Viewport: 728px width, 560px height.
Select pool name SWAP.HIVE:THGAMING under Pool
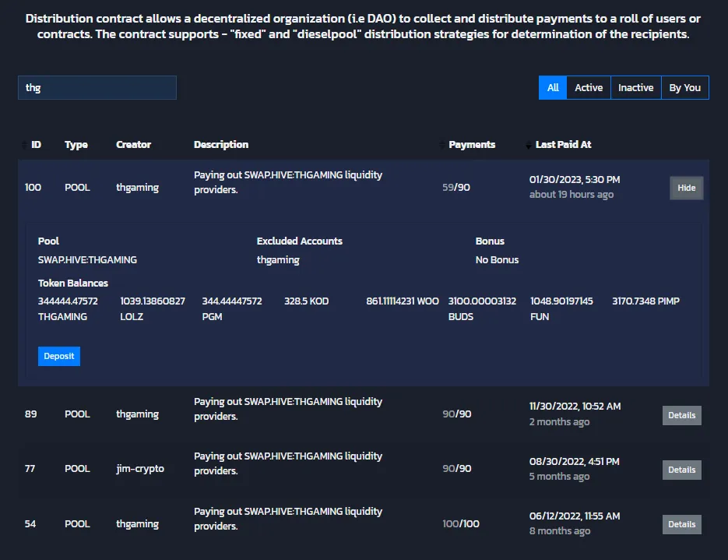(87, 260)
